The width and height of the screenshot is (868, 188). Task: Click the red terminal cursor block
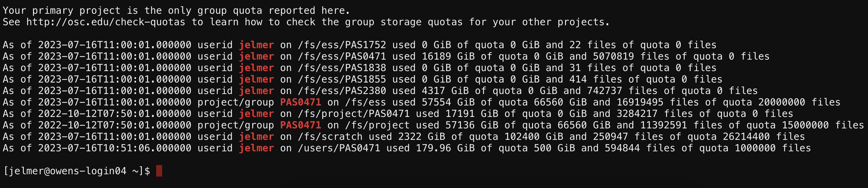click(159, 171)
